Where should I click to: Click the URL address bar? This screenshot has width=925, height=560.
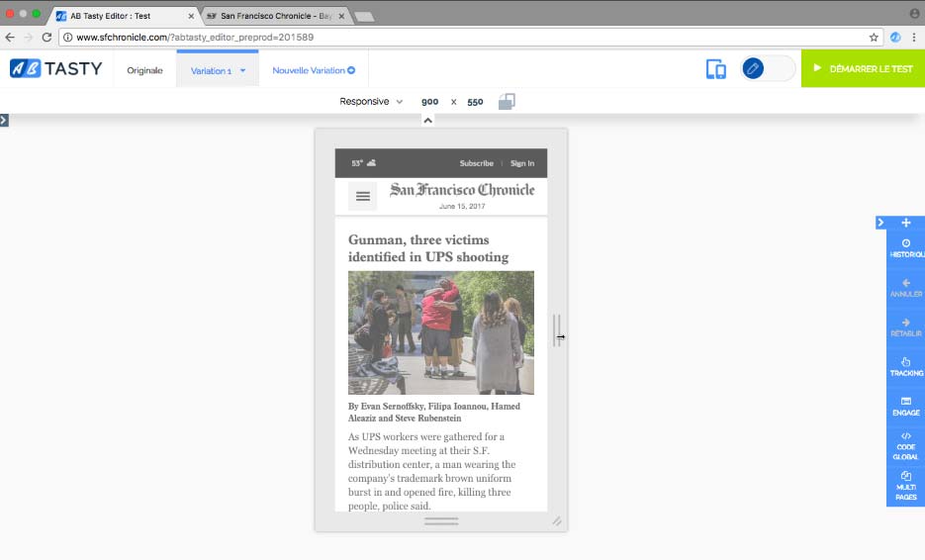[x=471, y=38]
